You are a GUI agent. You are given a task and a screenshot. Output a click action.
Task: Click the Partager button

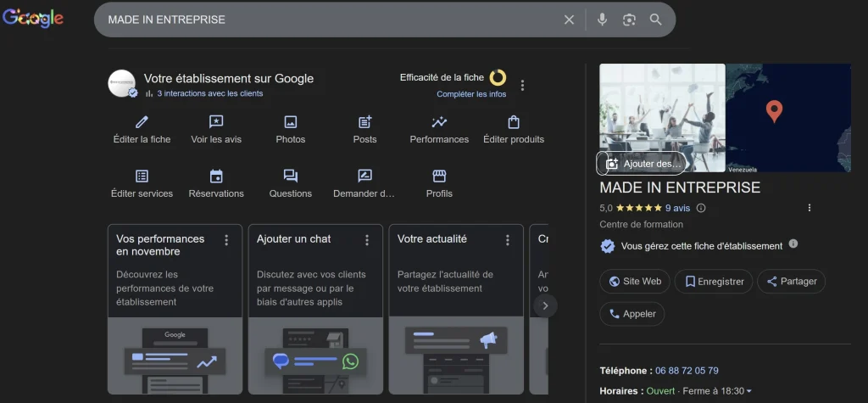[x=792, y=282]
